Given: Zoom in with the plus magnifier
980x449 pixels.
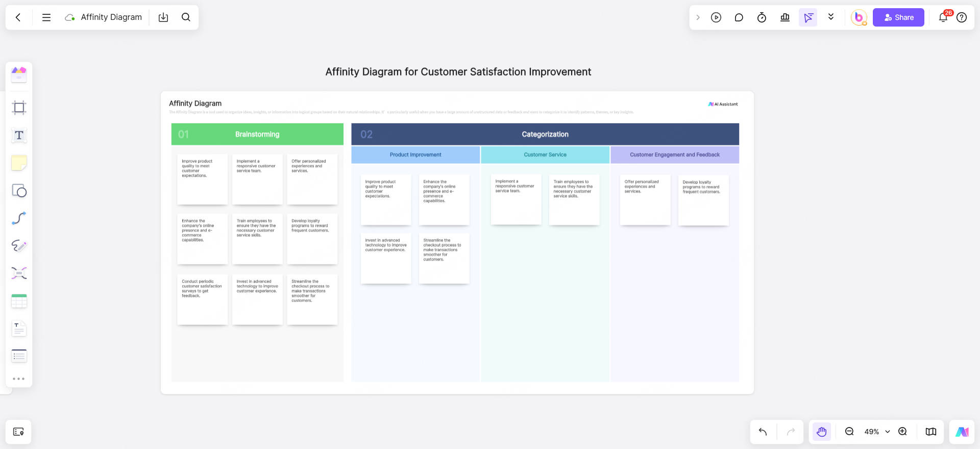Looking at the screenshot, I should click(902, 432).
